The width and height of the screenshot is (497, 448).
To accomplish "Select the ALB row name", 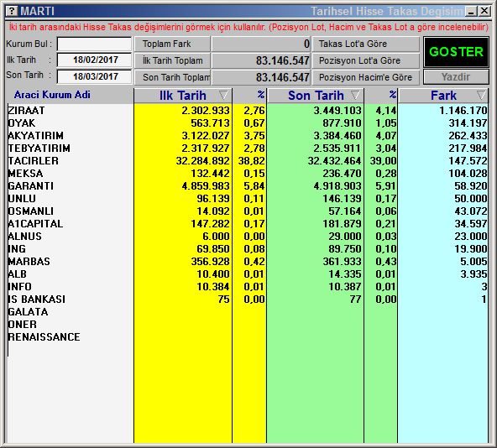I will pos(18,273).
